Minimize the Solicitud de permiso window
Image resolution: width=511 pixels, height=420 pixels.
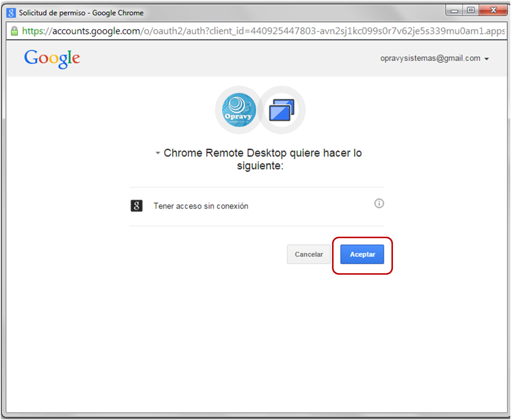pyautogui.click(x=454, y=10)
